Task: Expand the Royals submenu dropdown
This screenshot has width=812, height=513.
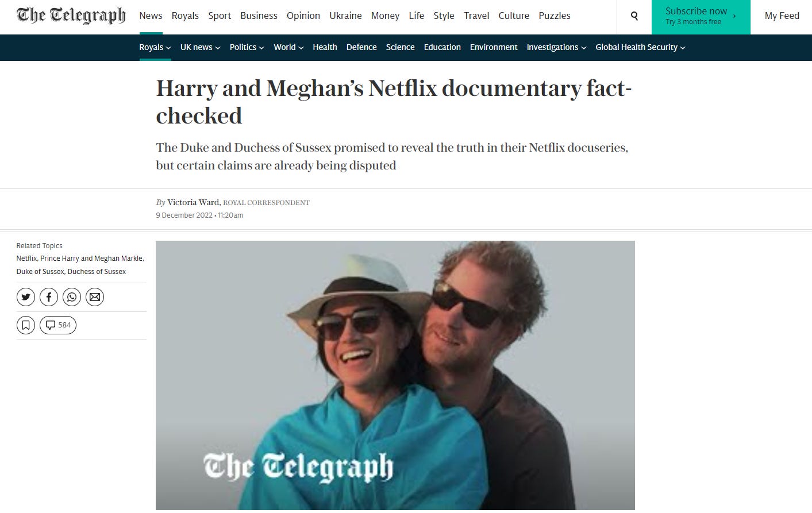Action: [x=155, y=47]
